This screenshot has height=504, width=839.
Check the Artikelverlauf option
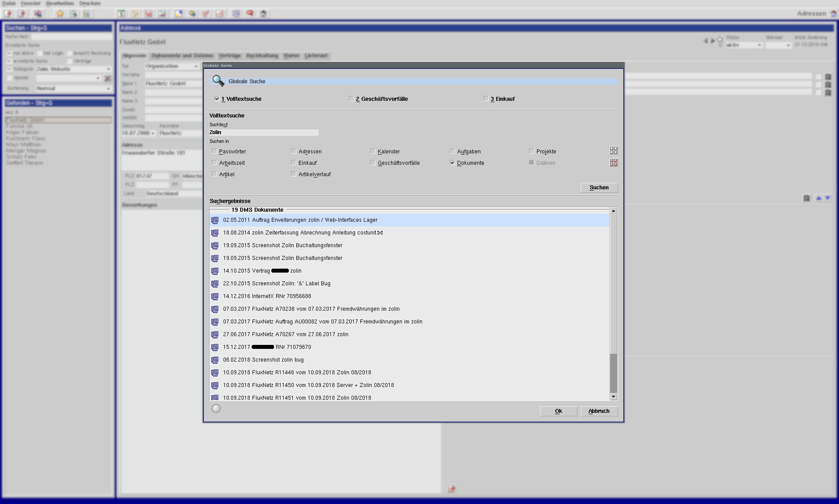(293, 174)
